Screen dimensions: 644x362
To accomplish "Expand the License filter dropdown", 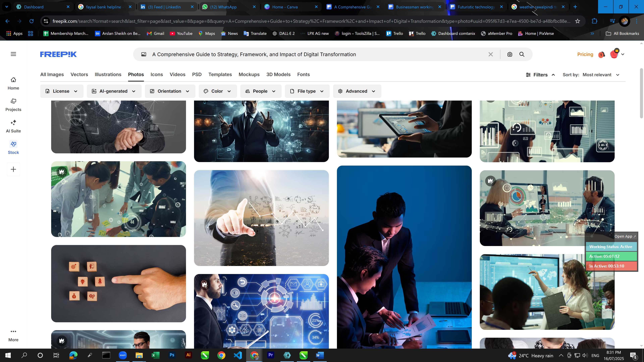I will pyautogui.click(x=62, y=91).
